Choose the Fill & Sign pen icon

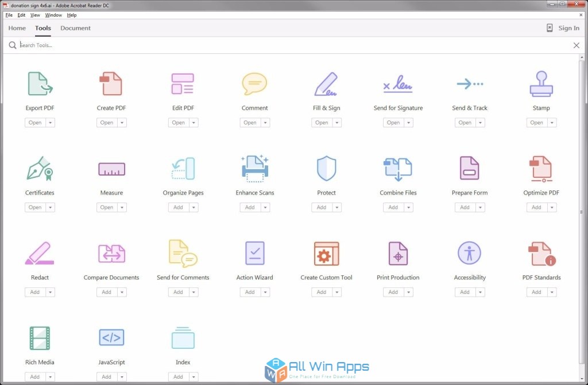tap(326, 84)
